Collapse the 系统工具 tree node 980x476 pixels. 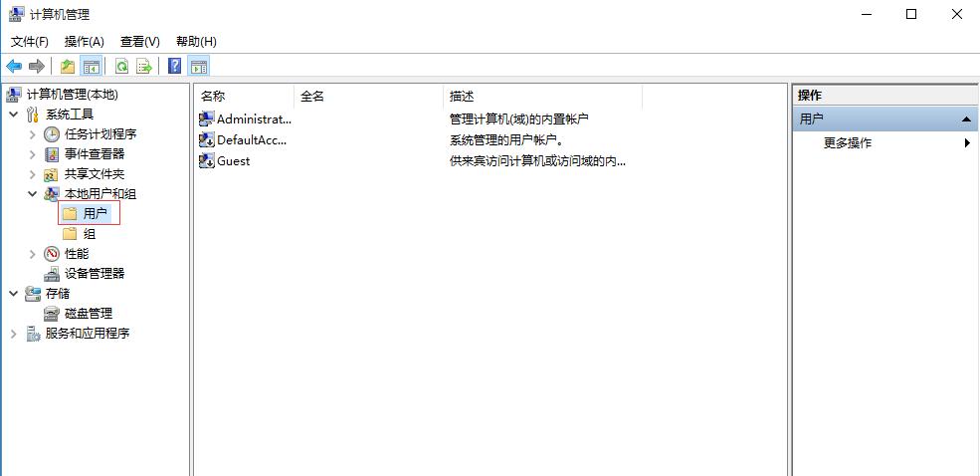(x=13, y=115)
